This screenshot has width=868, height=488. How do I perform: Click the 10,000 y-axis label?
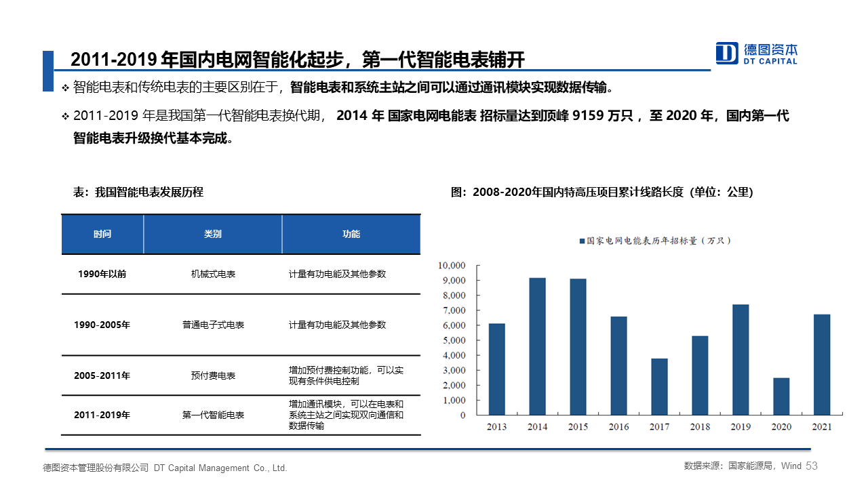[x=452, y=265]
